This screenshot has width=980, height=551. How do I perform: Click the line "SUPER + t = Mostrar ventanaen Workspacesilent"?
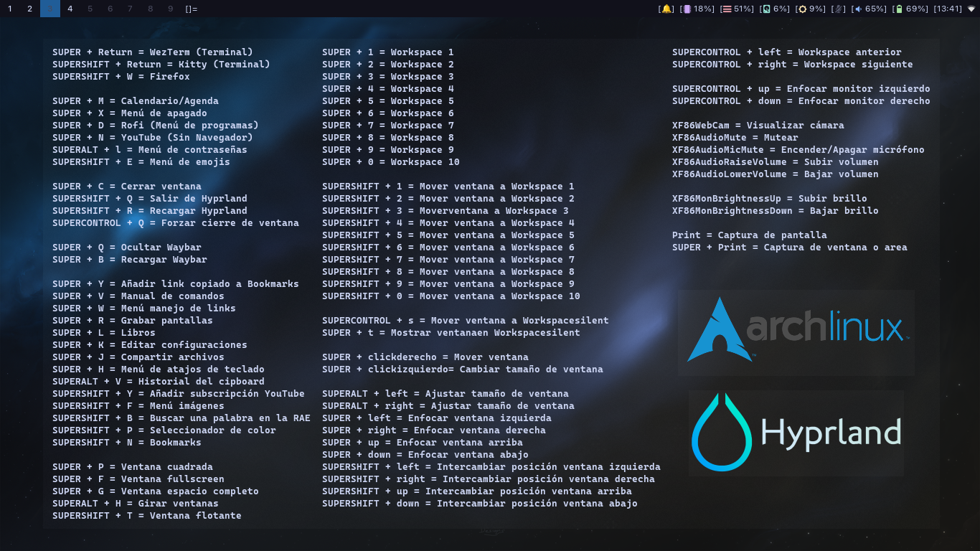(x=451, y=333)
